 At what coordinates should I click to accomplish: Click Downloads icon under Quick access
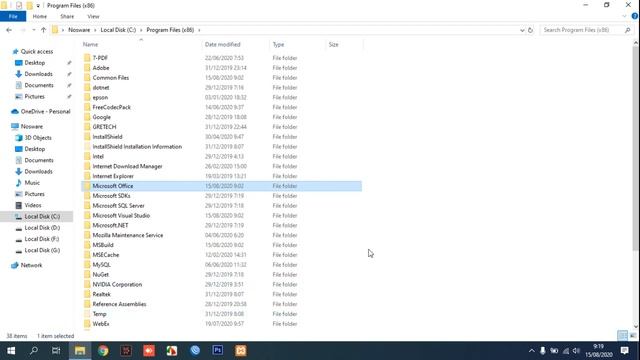tap(18, 74)
